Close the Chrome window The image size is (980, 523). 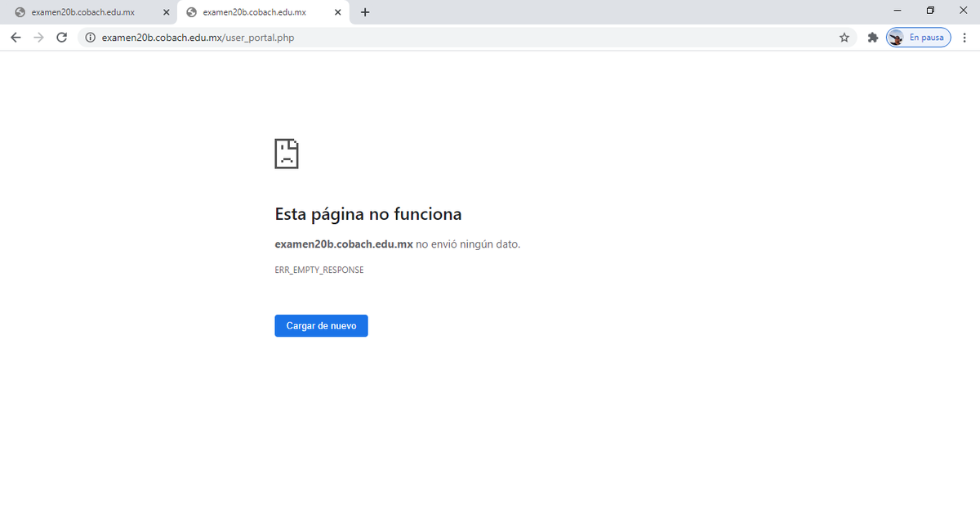point(963,11)
